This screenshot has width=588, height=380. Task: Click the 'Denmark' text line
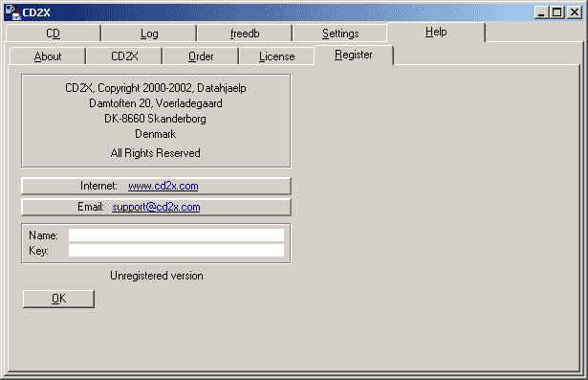point(155,134)
